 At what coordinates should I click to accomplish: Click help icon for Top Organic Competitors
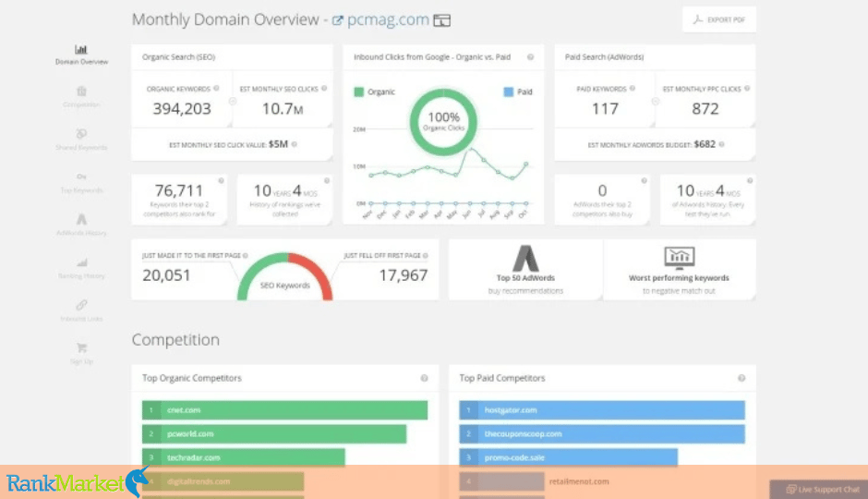pos(424,378)
